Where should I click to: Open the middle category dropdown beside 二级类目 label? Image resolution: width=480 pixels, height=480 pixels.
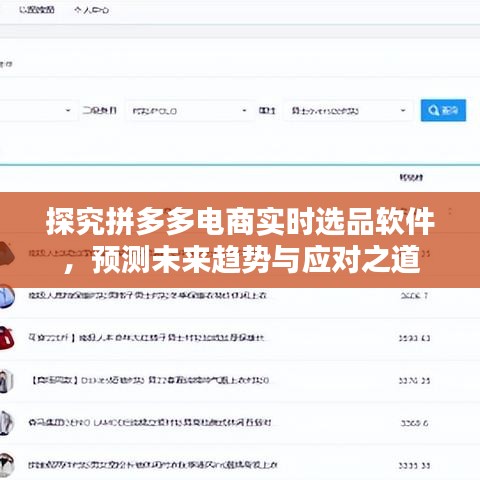point(190,110)
